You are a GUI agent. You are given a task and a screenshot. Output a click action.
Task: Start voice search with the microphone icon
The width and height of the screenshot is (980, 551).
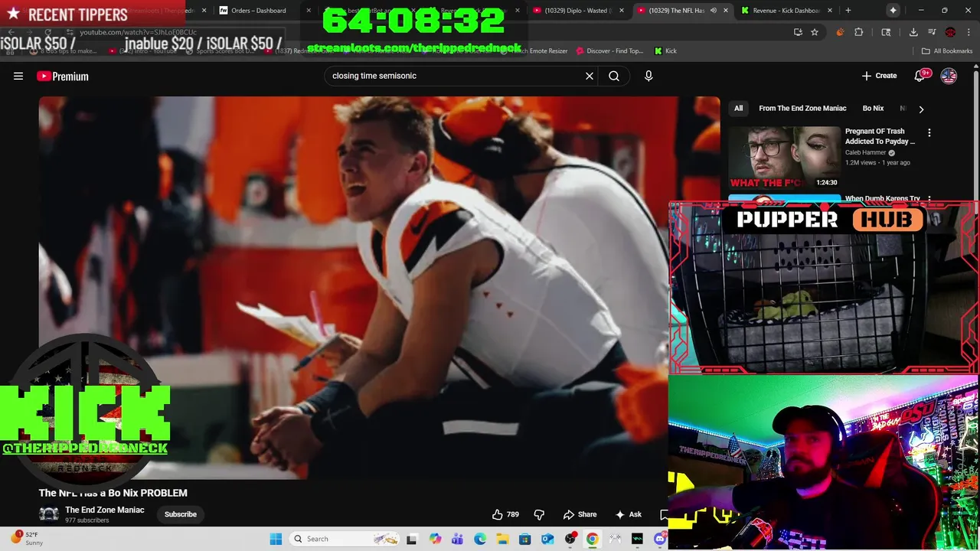point(648,76)
